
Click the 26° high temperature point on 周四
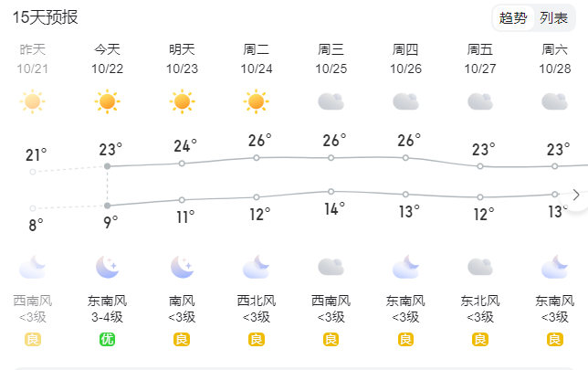point(405,158)
